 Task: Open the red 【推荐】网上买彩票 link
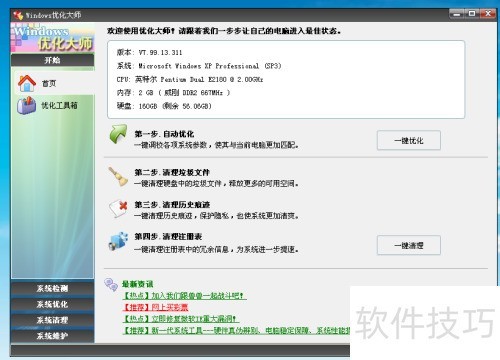[156, 307]
